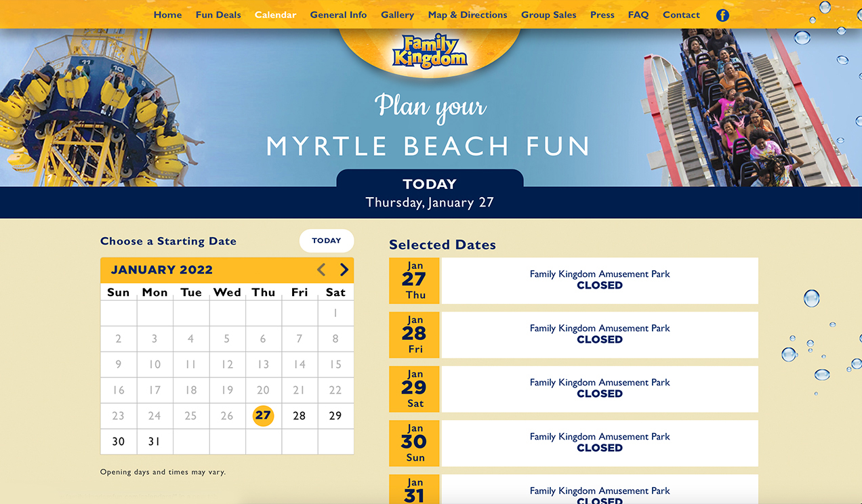Go to the next month arrow
The width and height of the screenshot is (862, 504).
click(344, 270)
